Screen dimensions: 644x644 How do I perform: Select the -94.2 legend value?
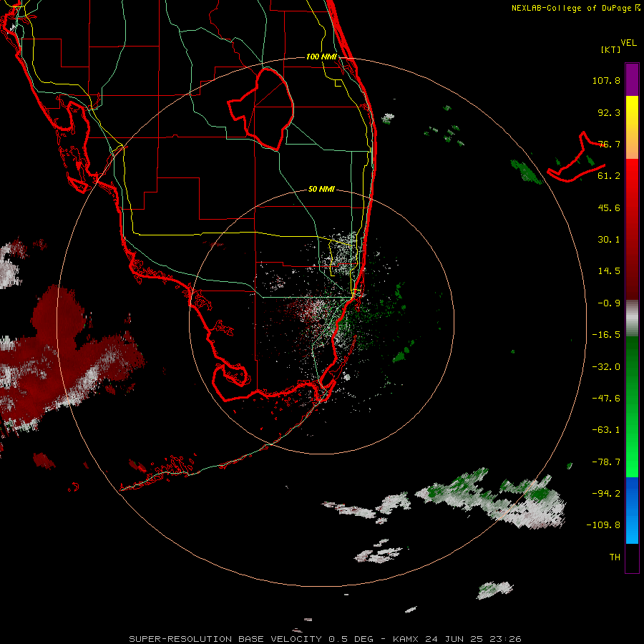click(606, 494)
